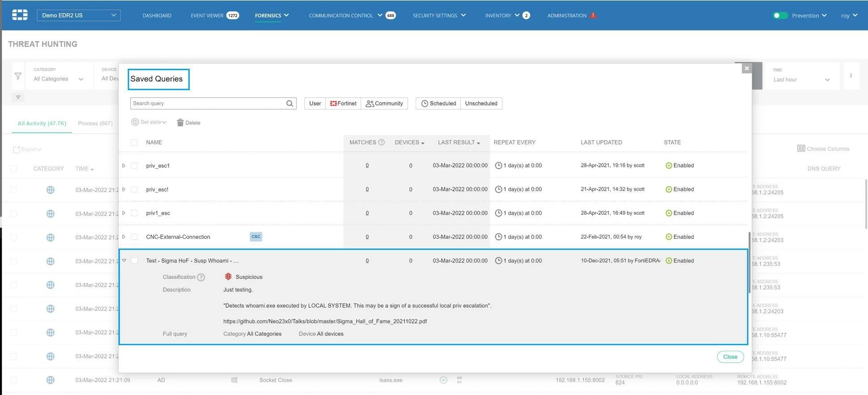Select all queries with header checkbox
The width and height of the screenshot is (868, 395).
tap(134, 142)
